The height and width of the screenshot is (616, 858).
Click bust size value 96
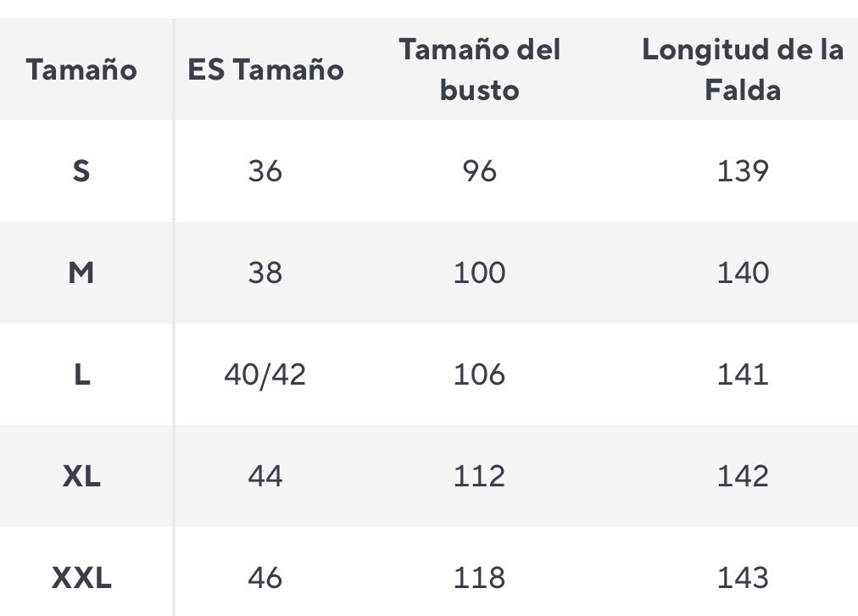pos(479,171)
